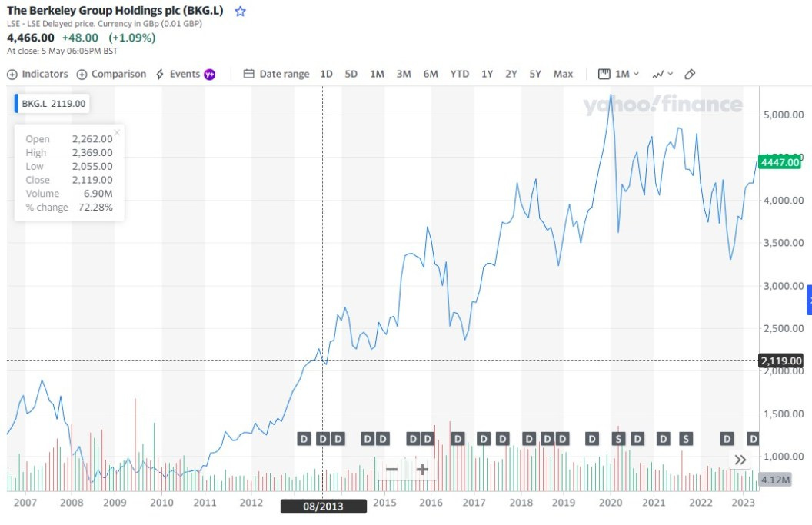Select the 1Y range
This screenshot has height=525, width=812.
coord(487,74)
